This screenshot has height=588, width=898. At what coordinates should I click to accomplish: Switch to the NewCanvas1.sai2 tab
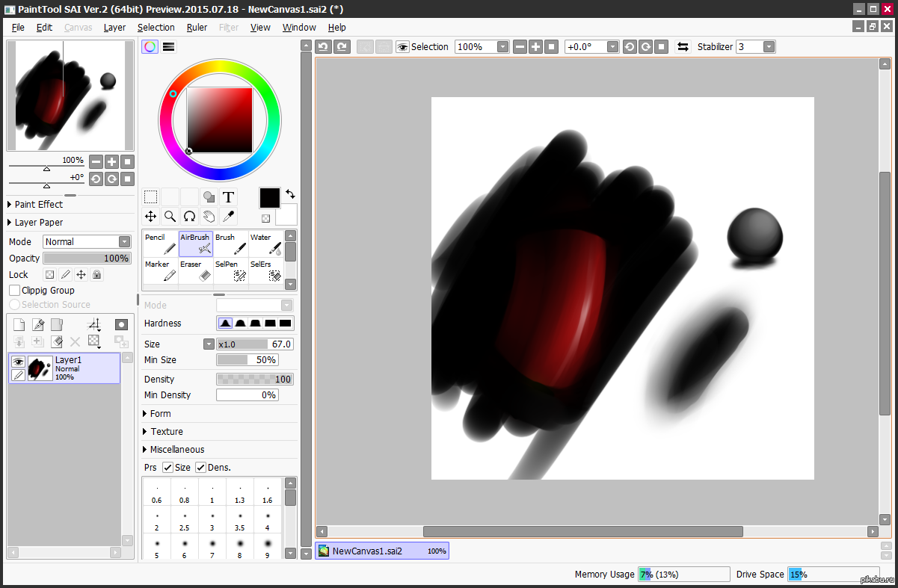[x=382, y=550]
